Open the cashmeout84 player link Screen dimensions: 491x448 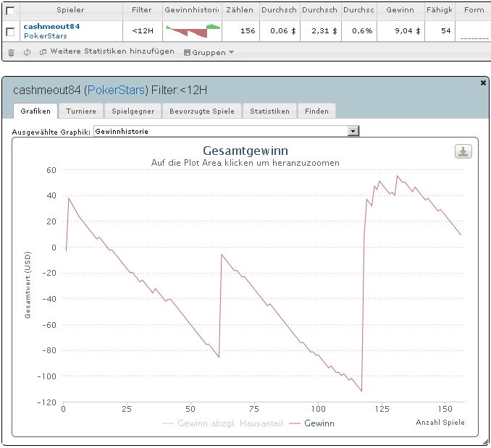pos(51,26)
